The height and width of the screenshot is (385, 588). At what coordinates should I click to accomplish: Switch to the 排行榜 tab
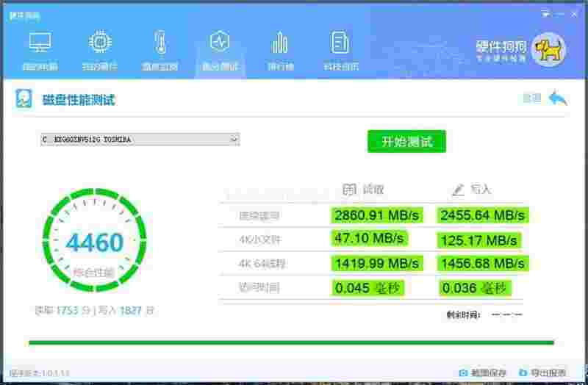280,67
